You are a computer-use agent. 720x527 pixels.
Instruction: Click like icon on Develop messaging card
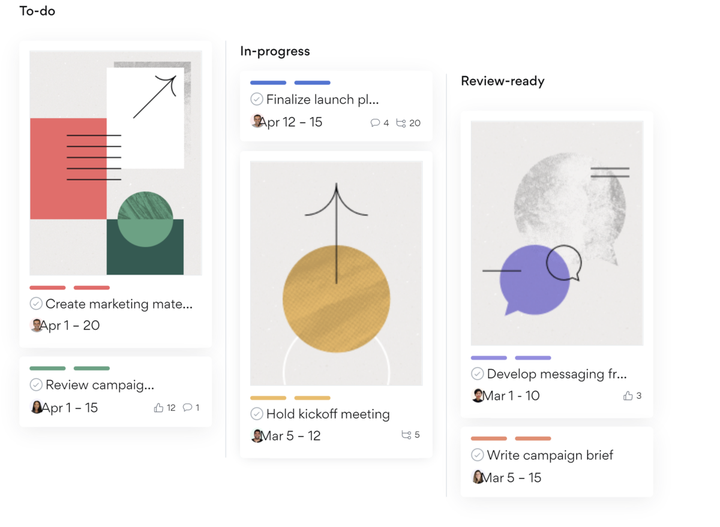[x=628, y=396]
